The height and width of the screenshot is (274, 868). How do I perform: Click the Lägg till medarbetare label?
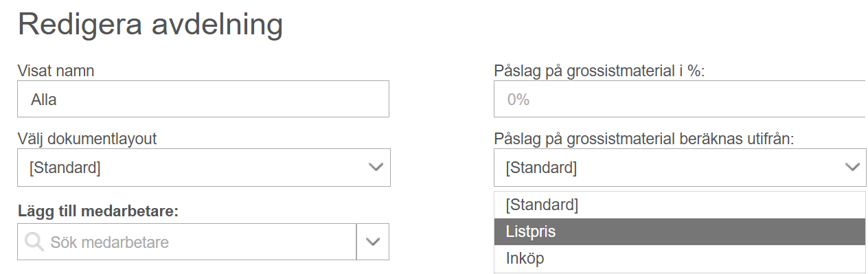coord(98,211)
